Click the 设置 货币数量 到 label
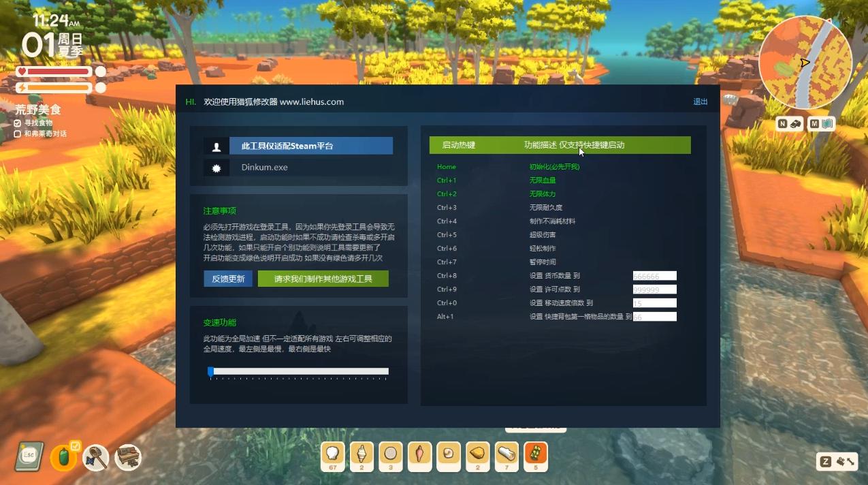 [554, 276]
